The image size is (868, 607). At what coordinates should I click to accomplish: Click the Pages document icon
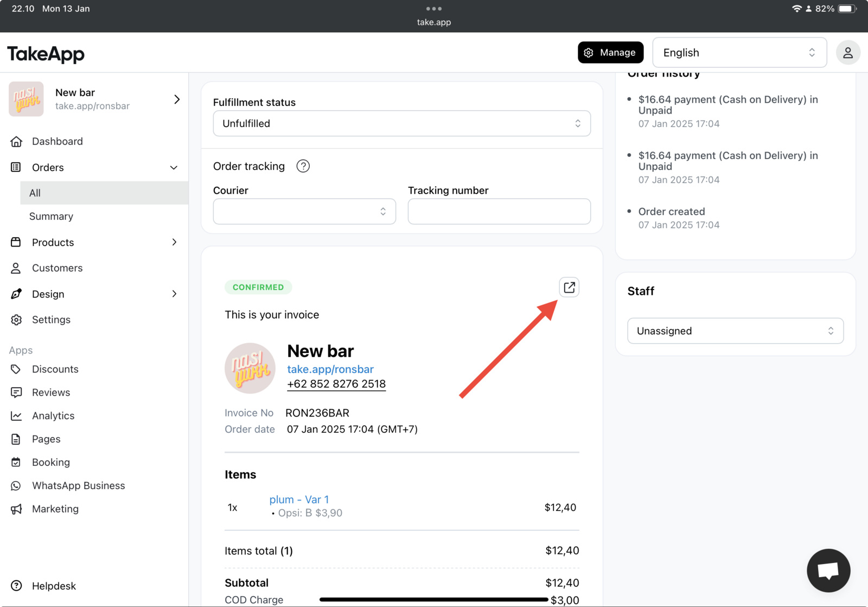pyautogui.click(x=16, y=439)
